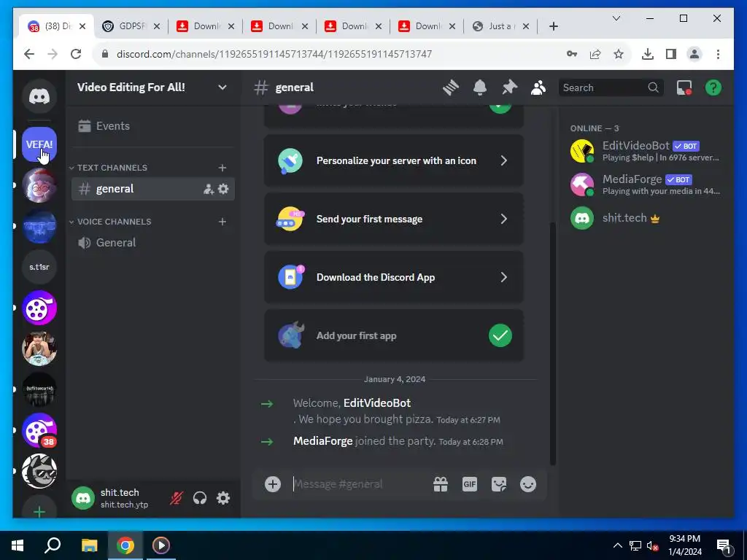
Task: Open the green Help icon
Action: tap(713, 87)
